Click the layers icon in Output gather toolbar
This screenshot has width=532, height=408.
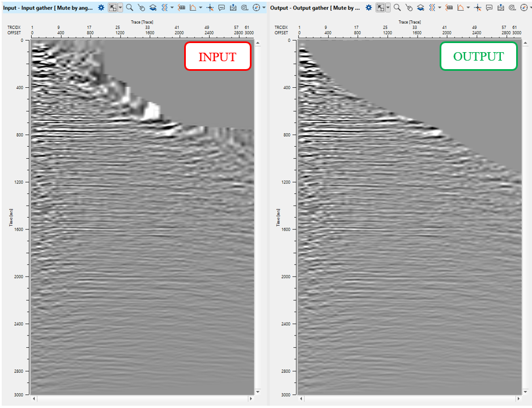coord(420,8)
